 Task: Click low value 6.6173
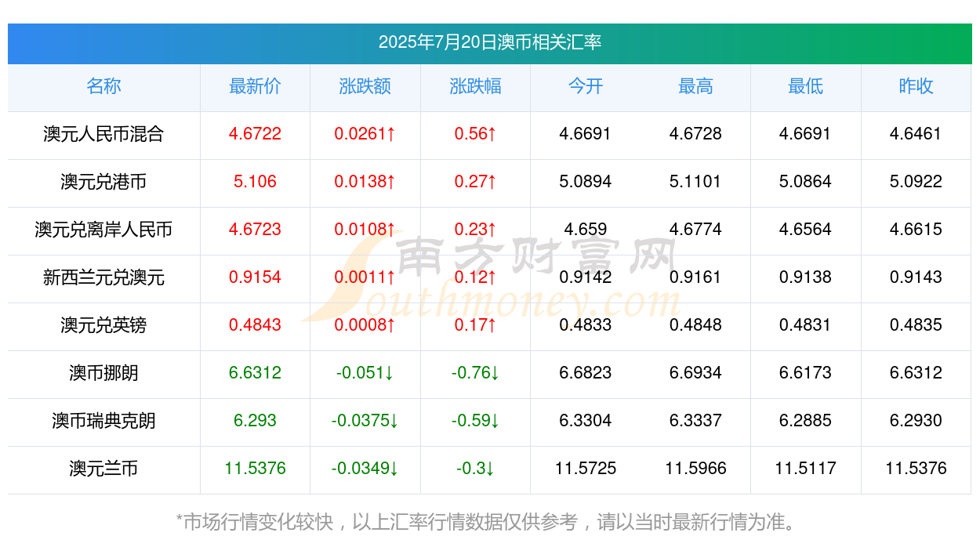click(806, 373)
